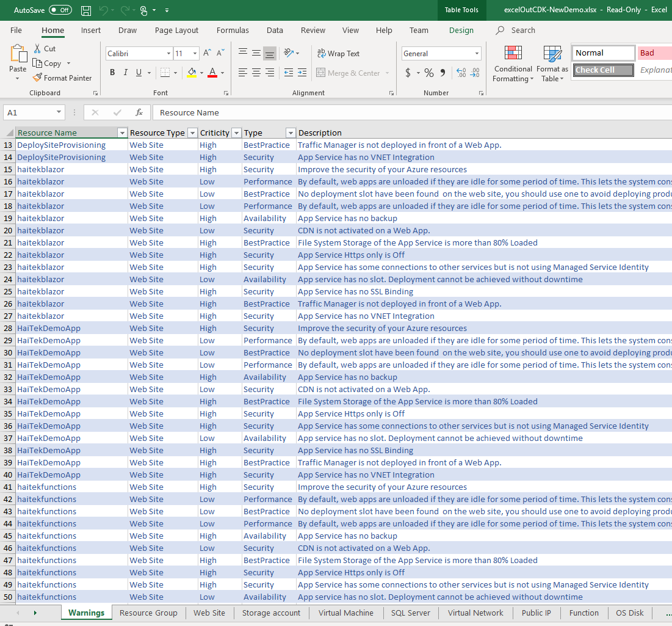Toggle Wrap Text

[338, 54]
